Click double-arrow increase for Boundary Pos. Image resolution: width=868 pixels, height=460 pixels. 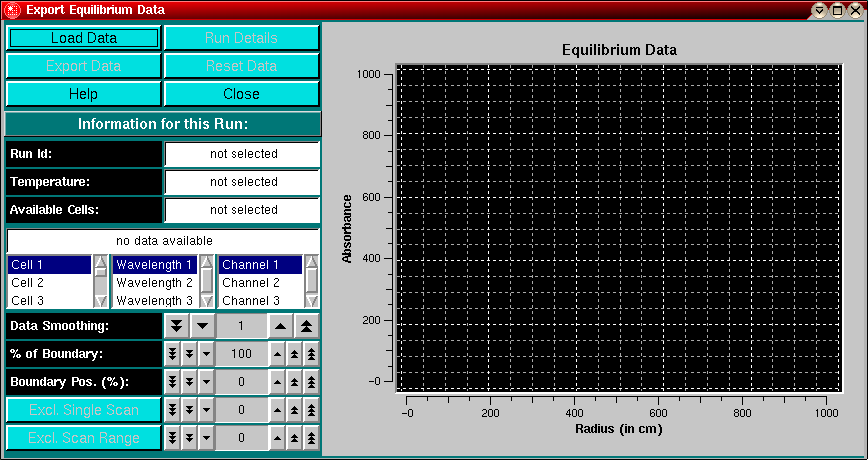294,382
